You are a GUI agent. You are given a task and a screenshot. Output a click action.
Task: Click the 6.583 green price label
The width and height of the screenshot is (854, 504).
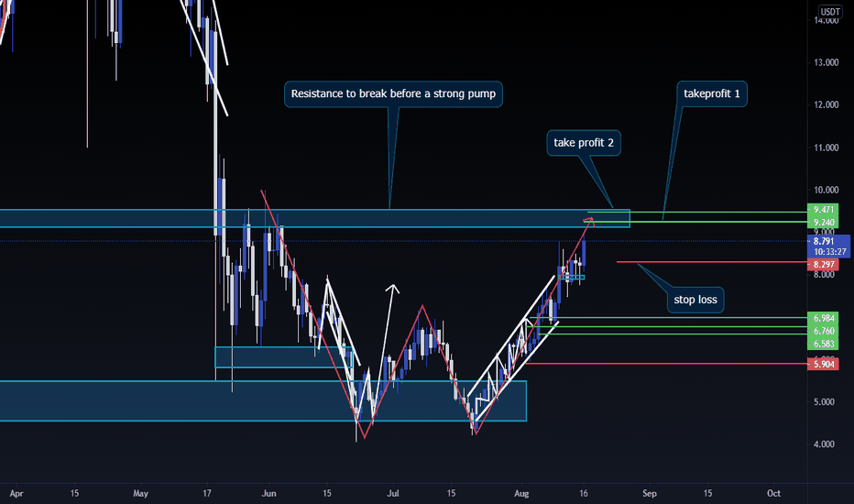823,344
